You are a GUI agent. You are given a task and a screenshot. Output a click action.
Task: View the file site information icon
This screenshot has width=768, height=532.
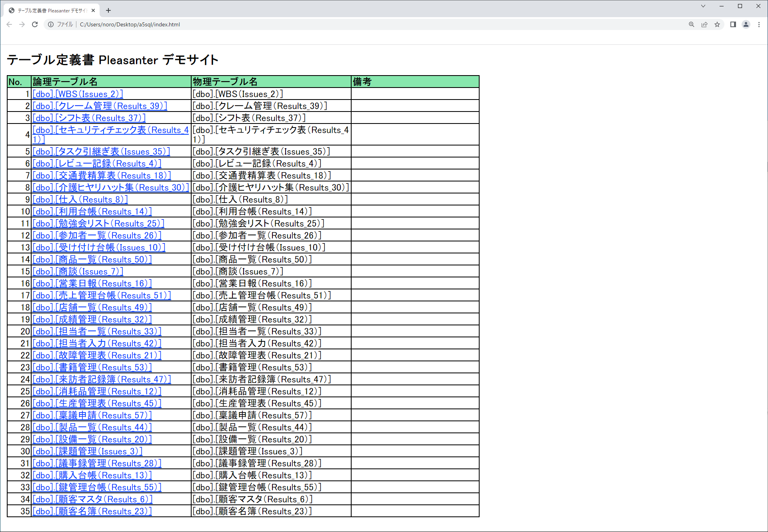pyautogui.click(x=51, y=24)
